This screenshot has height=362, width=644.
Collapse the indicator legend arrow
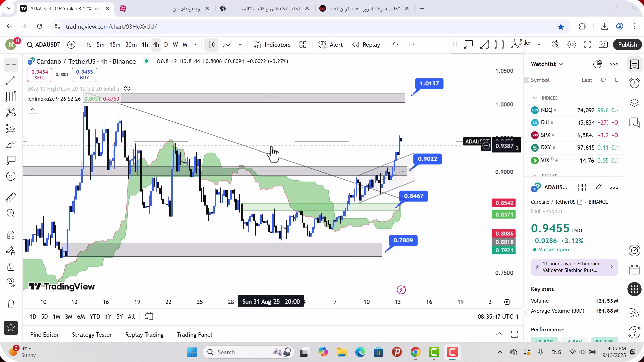coord(33,109)
